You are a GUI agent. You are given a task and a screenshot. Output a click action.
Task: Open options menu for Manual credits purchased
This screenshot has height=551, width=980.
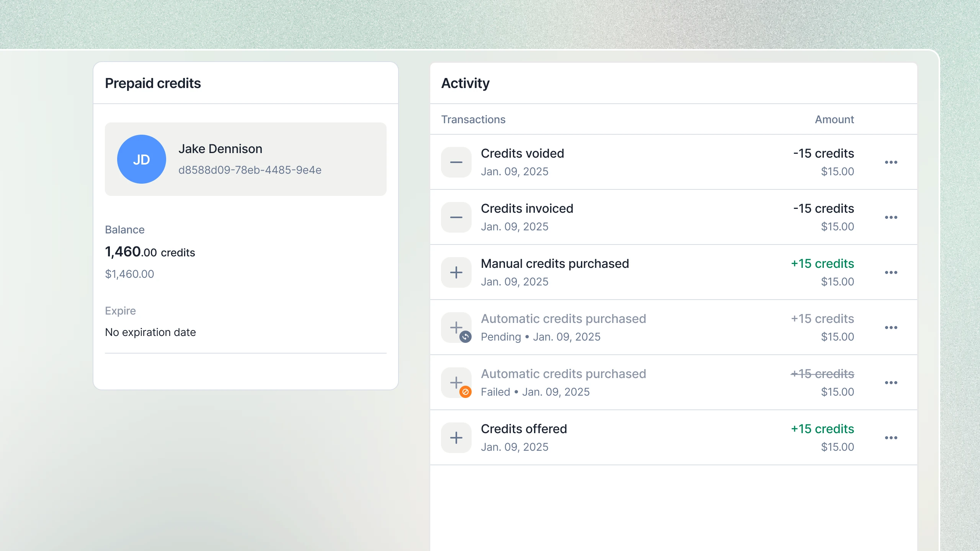pyautogui.click(x=891, y=272)
